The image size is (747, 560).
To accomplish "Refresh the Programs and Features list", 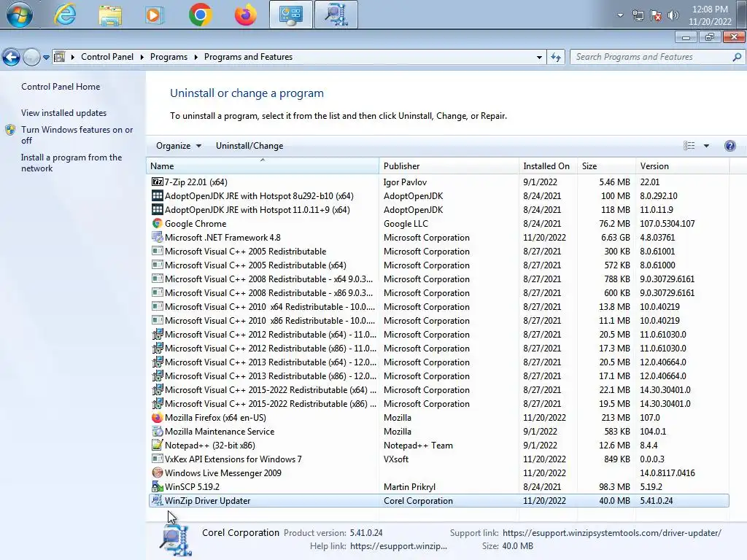I will [555, 57].
